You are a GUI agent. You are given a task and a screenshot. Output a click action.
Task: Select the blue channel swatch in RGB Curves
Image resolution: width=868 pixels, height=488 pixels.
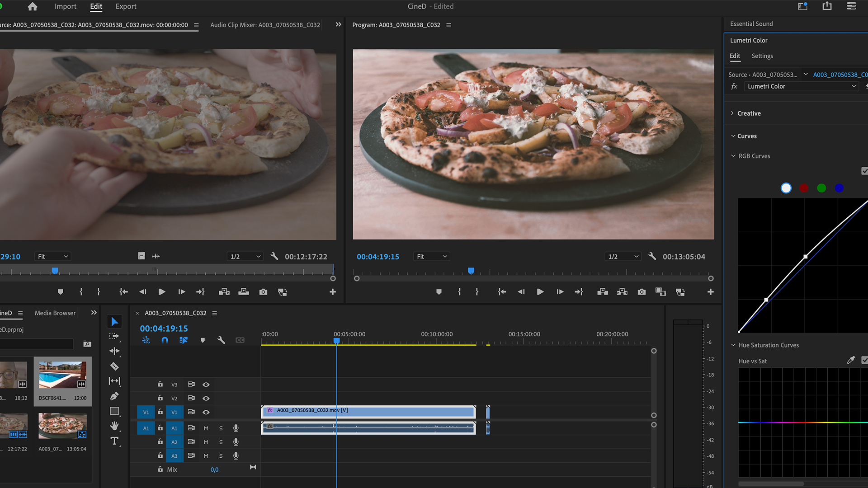(x=840, y=188)
